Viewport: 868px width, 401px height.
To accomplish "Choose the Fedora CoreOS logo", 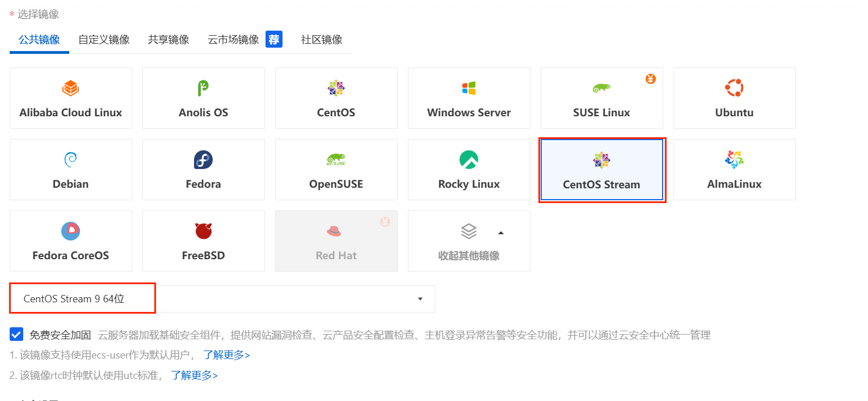I will coord(70,231).
